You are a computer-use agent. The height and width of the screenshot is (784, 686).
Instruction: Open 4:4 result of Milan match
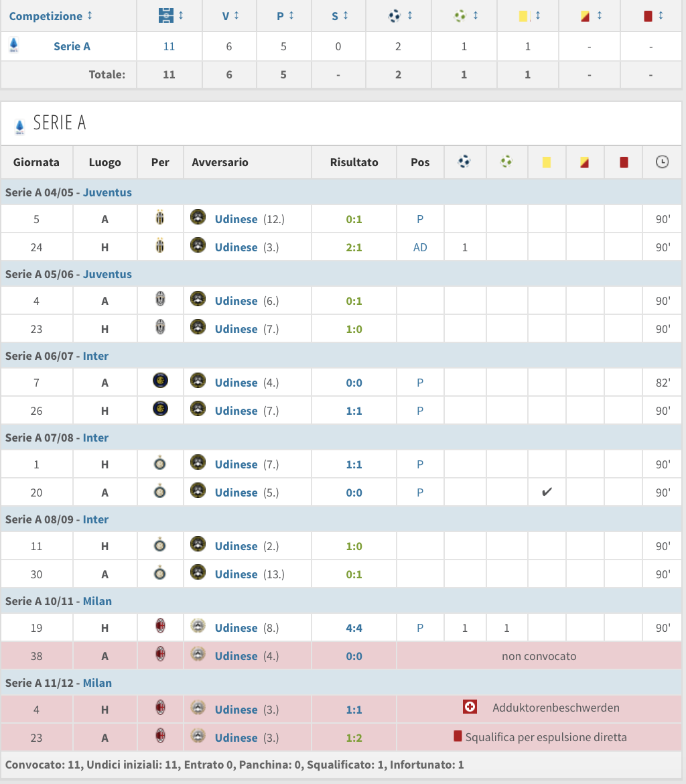(x=354, y=628)
